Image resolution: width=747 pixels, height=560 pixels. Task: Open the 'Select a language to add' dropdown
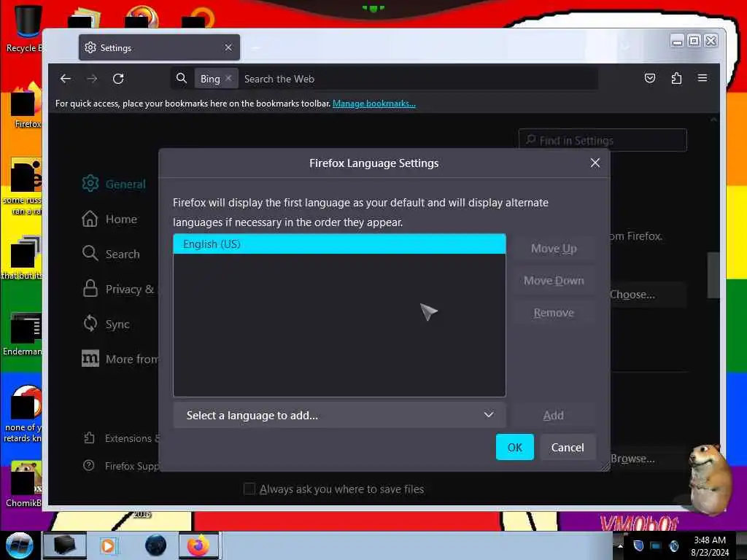point(339,415)
